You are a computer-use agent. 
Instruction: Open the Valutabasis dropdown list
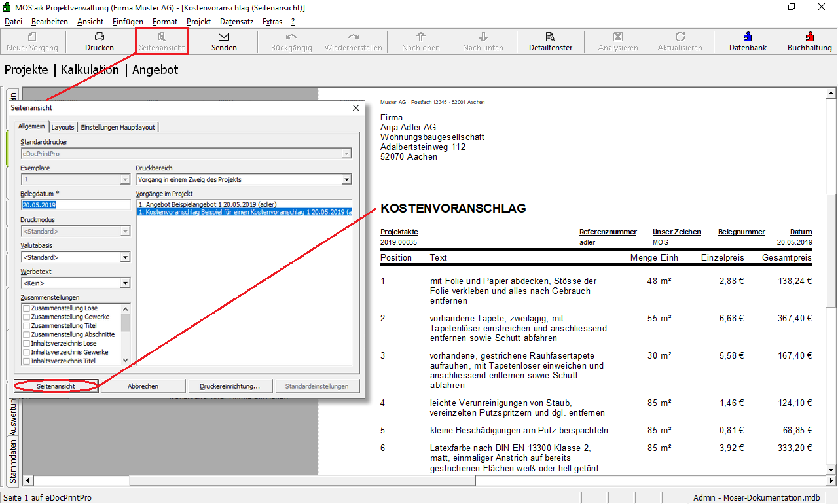(x=125, y=257)
